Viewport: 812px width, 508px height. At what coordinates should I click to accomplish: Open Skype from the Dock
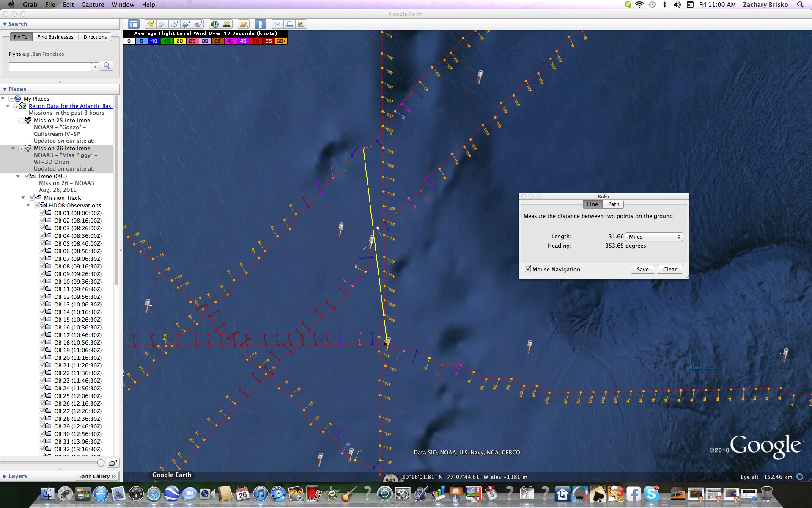coord(652,494)
